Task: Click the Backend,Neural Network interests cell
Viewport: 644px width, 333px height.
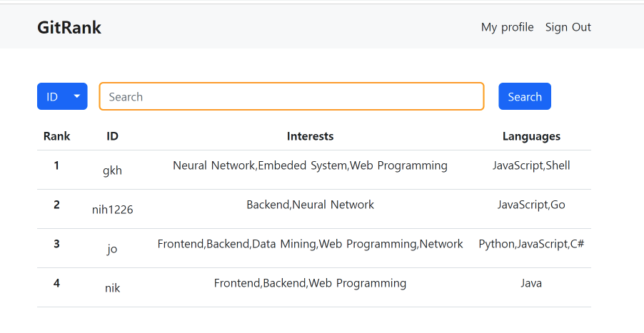Action: tap(310, 205)
